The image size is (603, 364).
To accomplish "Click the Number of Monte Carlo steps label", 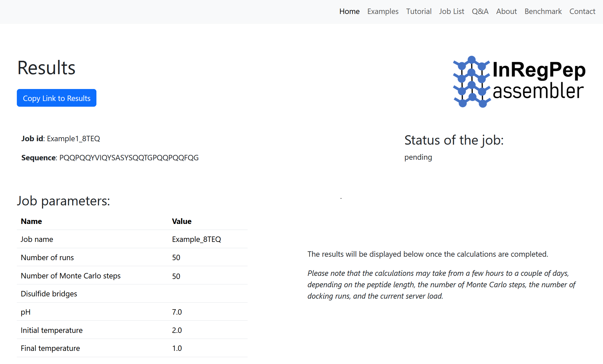I will 71,276.
